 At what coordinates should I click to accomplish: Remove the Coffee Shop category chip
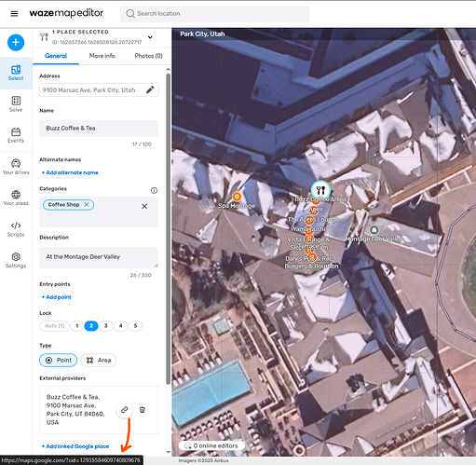click(x=87, y=204)
